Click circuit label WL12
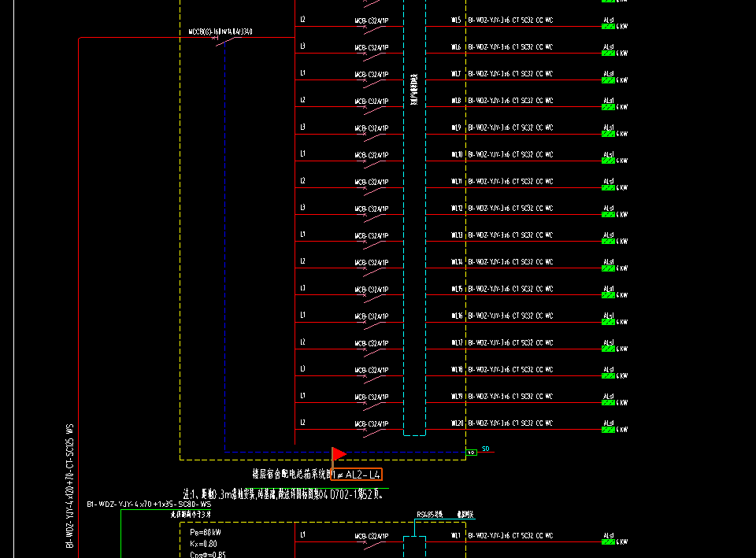Screen dimensions: 756x558 457,208
